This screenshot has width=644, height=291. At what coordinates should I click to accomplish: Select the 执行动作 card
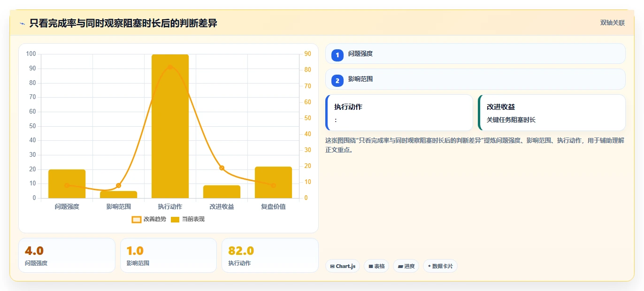[x=399, y=113]
